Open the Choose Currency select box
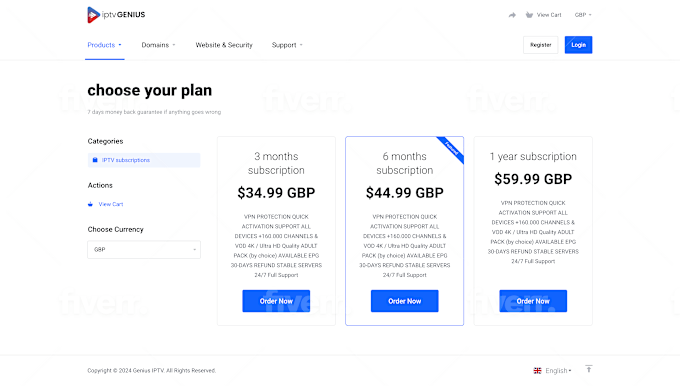This screenshot has height=386, width=680. point(144,250)
